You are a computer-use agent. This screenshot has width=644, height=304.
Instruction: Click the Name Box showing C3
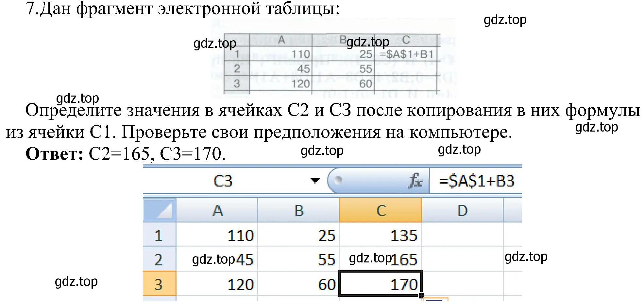tap(223, 181)
